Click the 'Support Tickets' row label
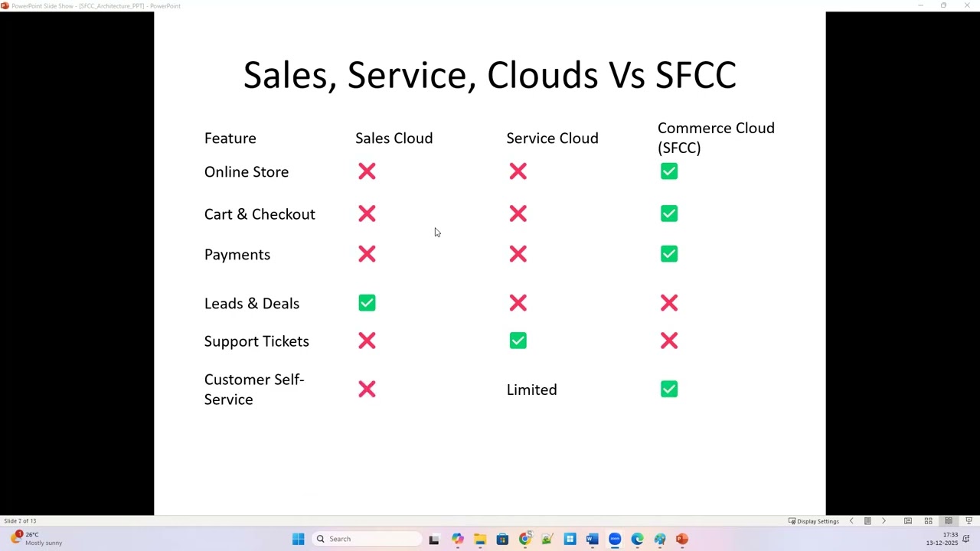 point(256,341)
